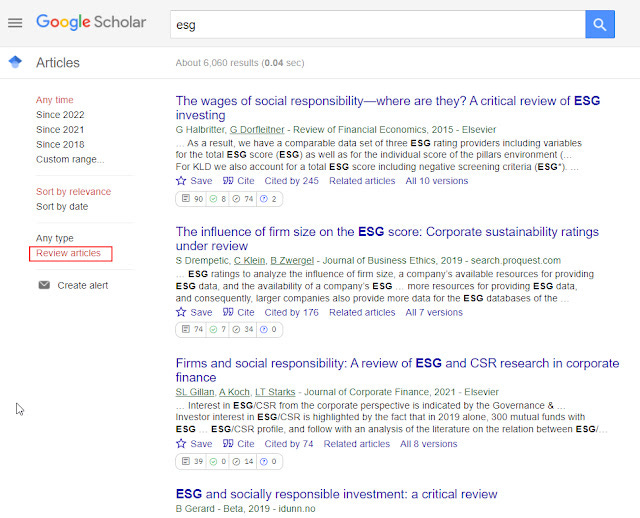Viewport: 640px width, 518px height.
Task: Open 'The influence of firm size on the ESG score' article
Action: point(387,239)
